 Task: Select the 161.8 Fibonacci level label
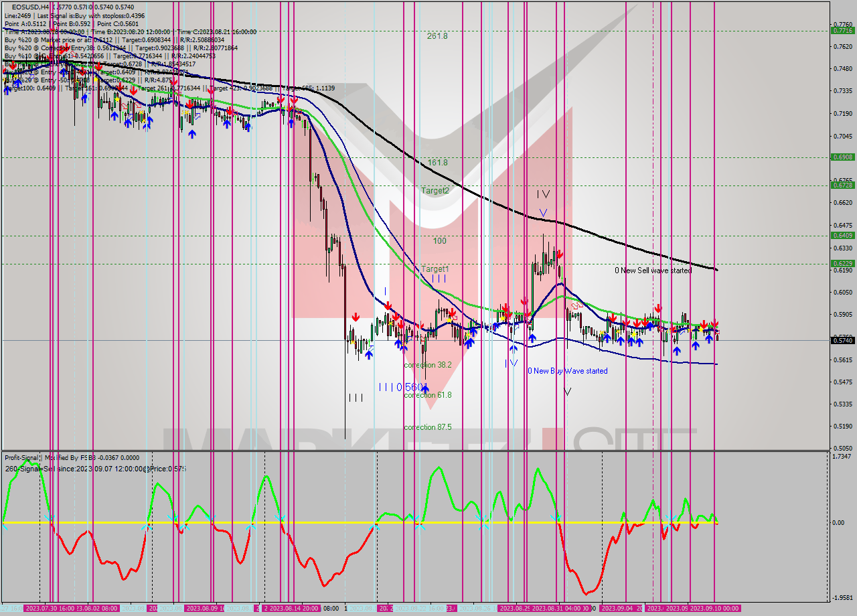click(x=437, y=162)
